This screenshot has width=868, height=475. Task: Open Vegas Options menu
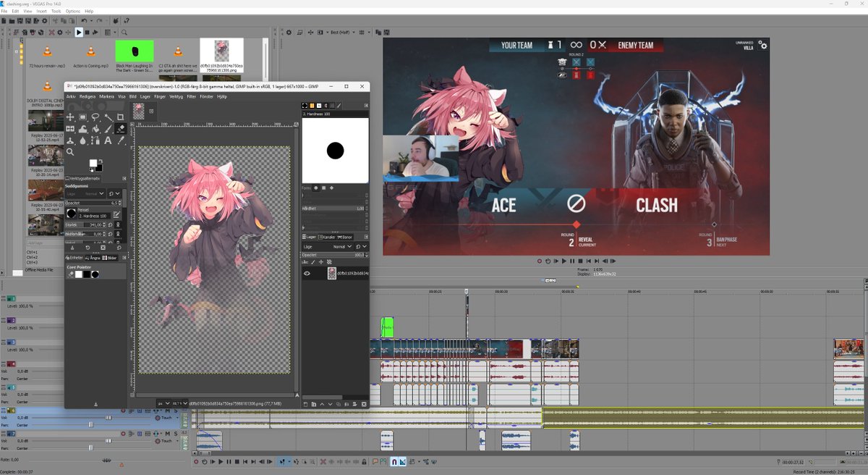[73, 12]
